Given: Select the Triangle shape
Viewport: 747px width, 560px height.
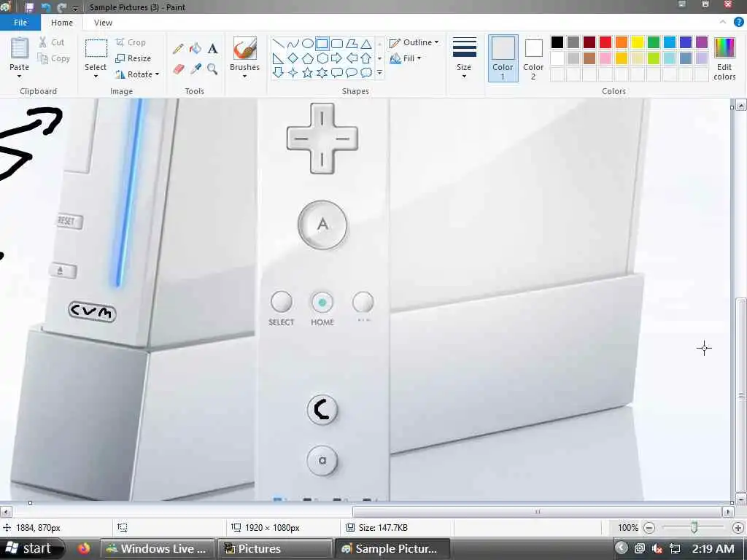Looking at the screenshot, I should (366, 44).
